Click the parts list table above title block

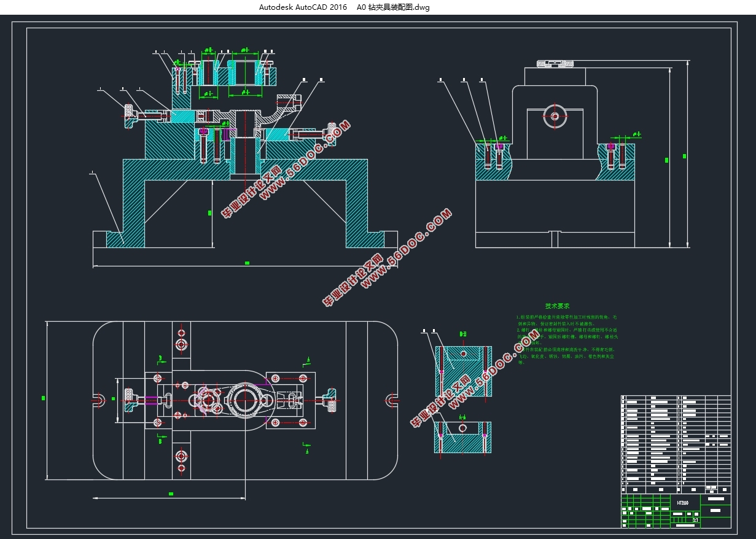(676, 443)
